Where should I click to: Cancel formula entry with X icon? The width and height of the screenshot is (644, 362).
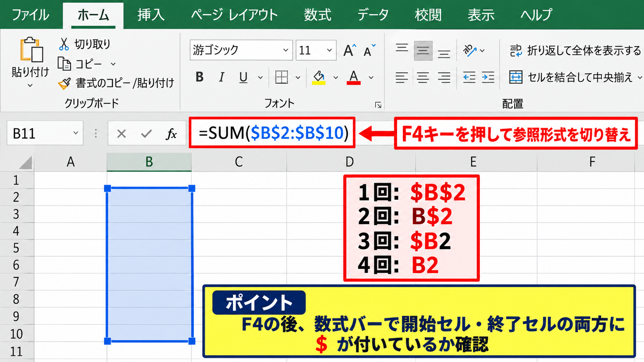(121, 134)
